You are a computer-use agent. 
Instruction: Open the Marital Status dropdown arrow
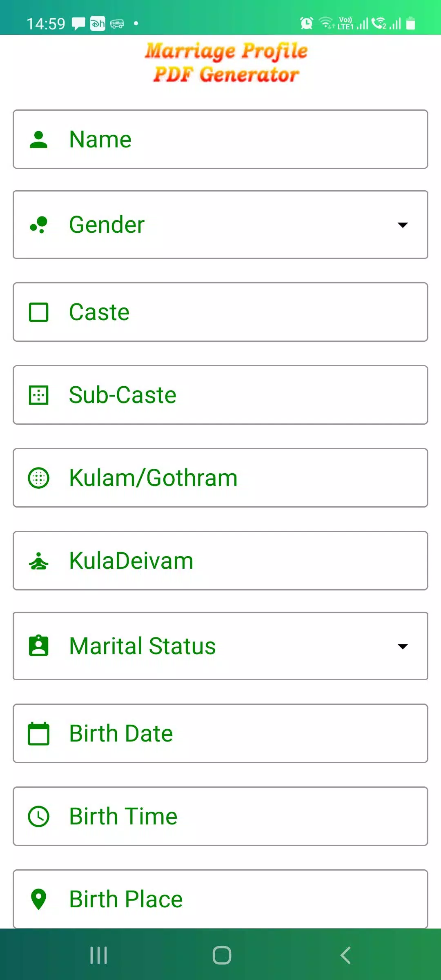click(x=403, y=646)
